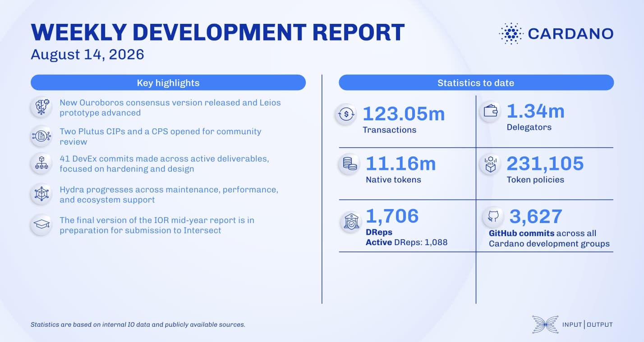644x342 pixels.
Task: Select the Statistics to date header bar
Action: coord(476,83)
